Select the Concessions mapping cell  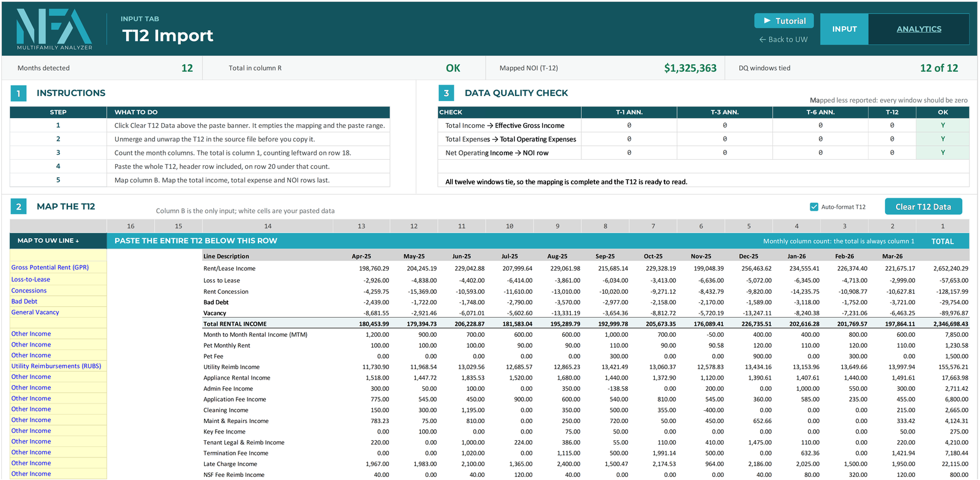(x=58, y=290)
